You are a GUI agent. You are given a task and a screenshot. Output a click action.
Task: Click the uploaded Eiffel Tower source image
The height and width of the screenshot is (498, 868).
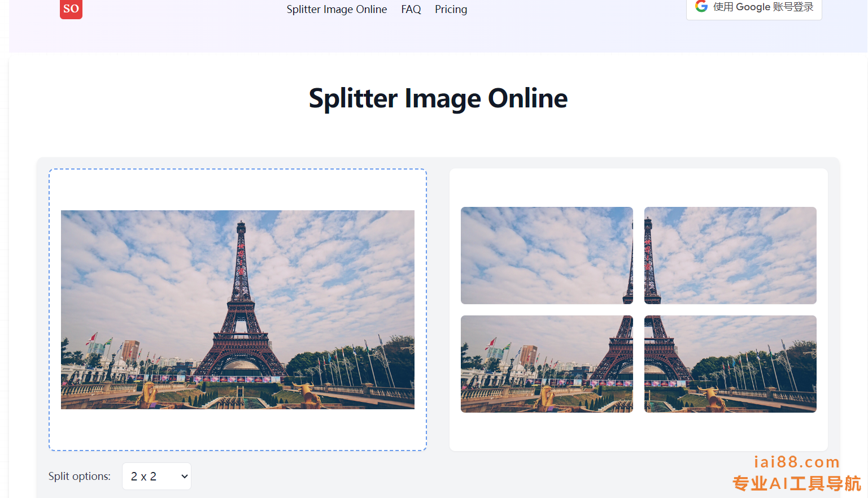pyautogui.click(x=238, y=310)
